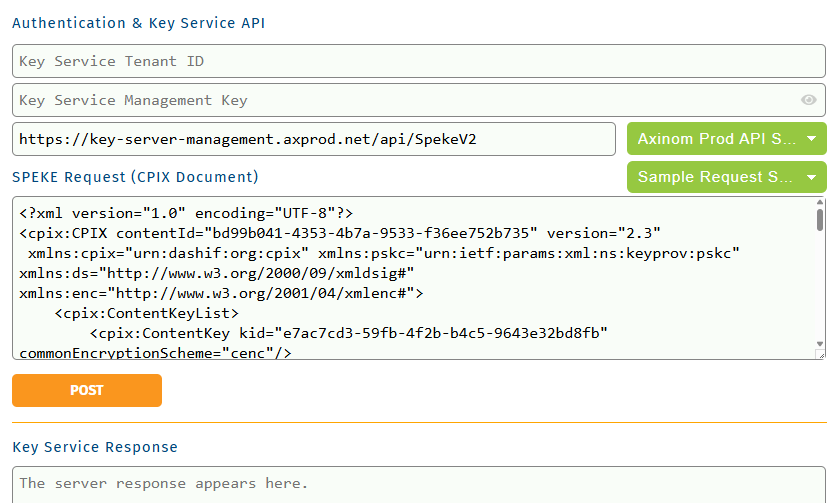Click the SPEKE Request (CPIX Document) label
This screenshot has height=503, width=839.
coord(135,177)
